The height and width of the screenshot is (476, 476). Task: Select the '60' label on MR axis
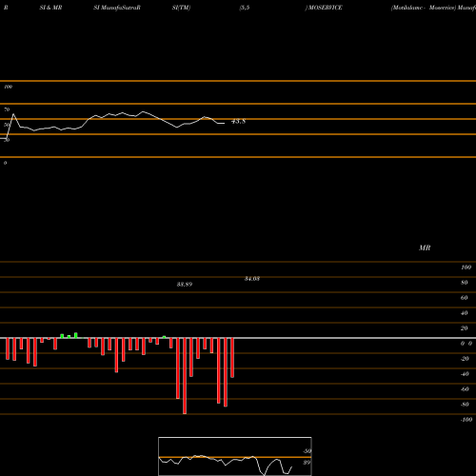[465, 298]
